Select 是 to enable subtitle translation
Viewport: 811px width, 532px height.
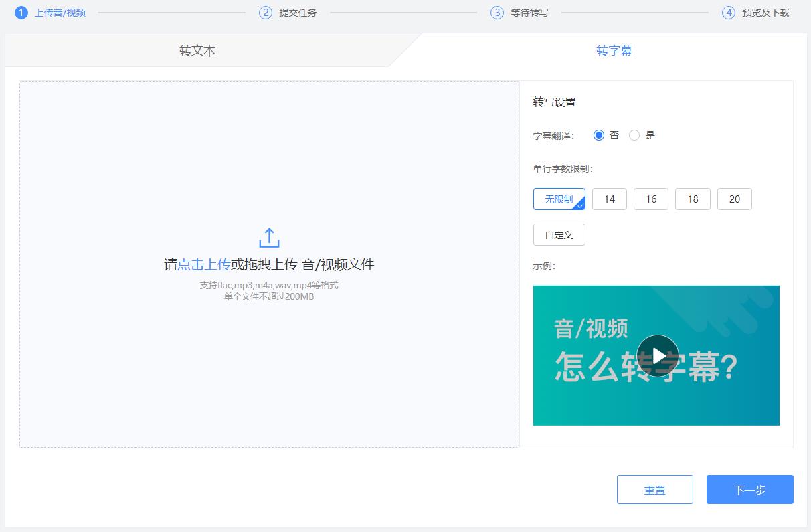pos(634,135)
